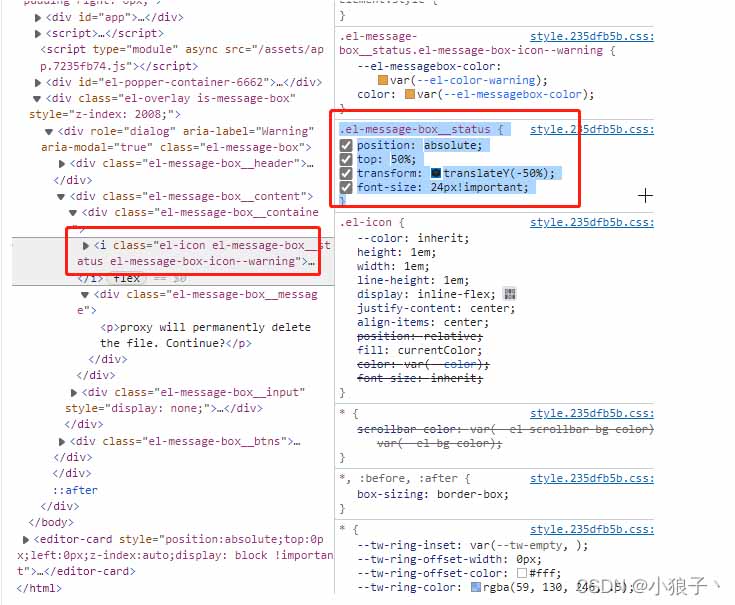Open the flexbox editor icon beside inline-flex

point(510,294)
